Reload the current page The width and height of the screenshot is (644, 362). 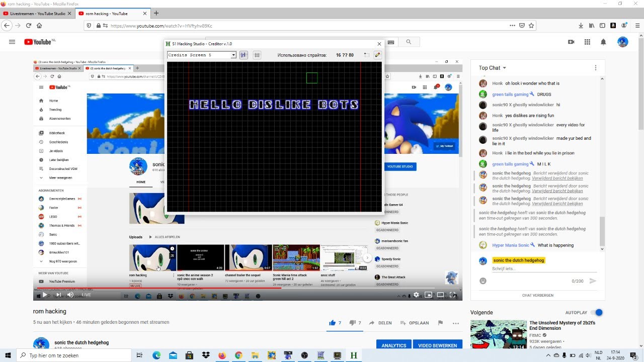pos(29,26)
